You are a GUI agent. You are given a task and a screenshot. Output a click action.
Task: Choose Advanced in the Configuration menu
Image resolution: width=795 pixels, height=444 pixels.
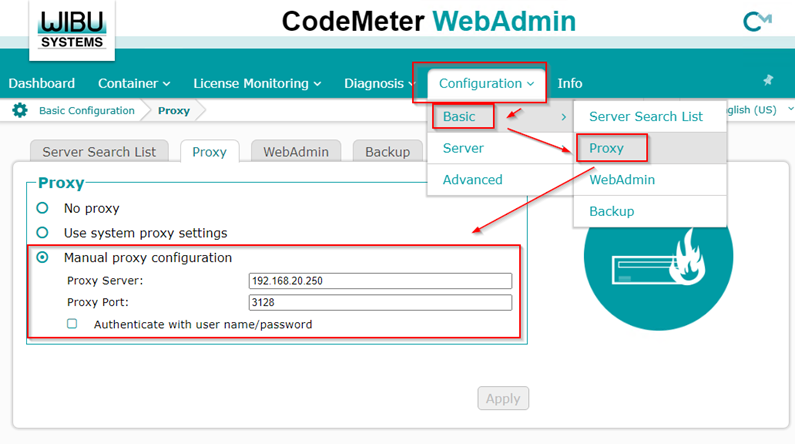click(473, 180)
